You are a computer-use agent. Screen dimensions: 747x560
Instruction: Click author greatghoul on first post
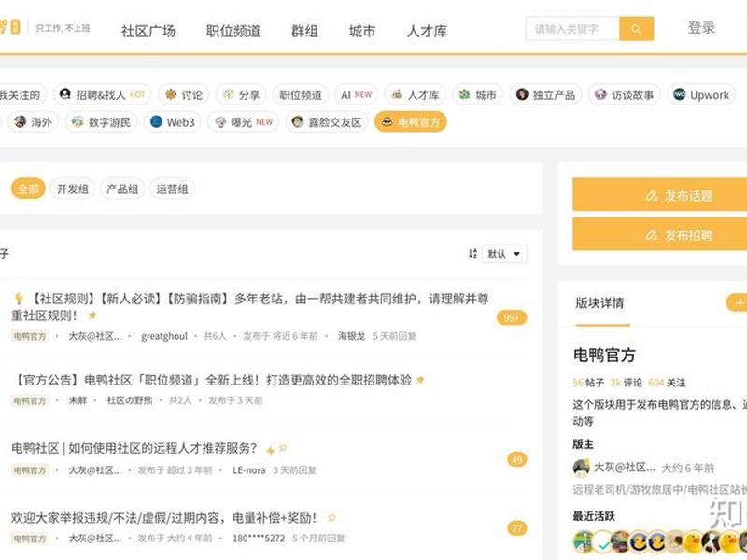tap(164, 336)
